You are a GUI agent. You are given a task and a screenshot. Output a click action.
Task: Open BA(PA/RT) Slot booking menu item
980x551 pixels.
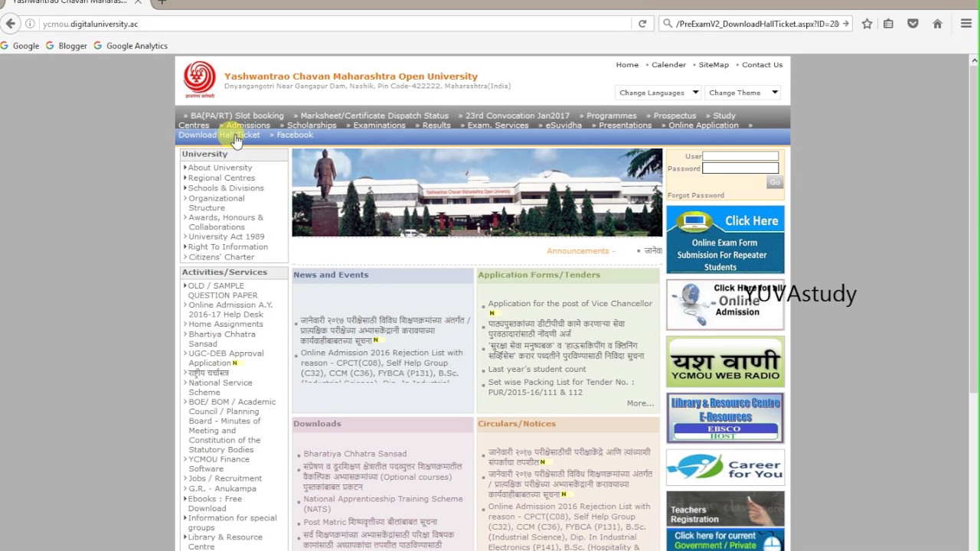[237, 116]
